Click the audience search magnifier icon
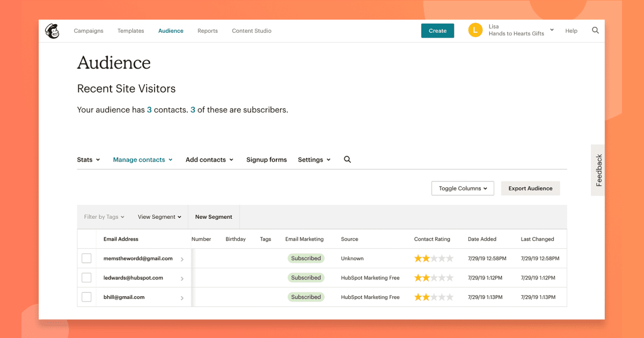Viewport: 644px width, 338px height. pyautogui.click(x=347, y=159)
